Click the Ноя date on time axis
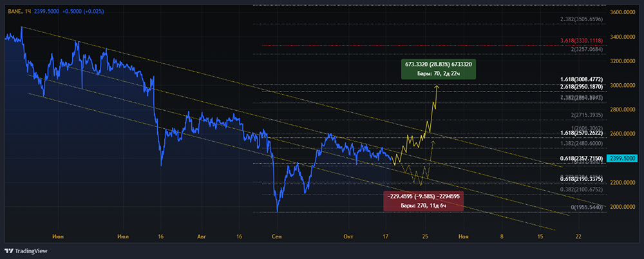This screenshot has width=644, height=259. tap(464, 236)
